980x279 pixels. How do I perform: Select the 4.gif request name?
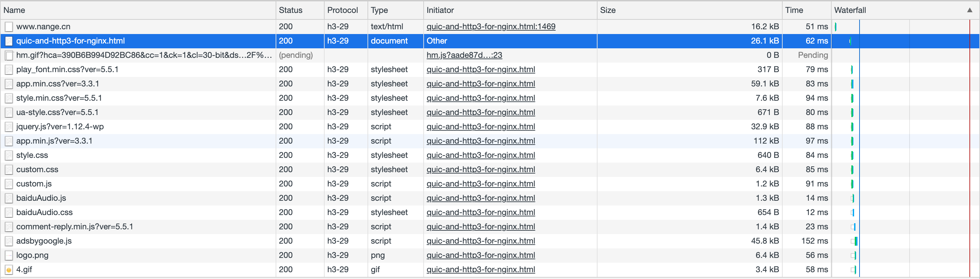24,269
